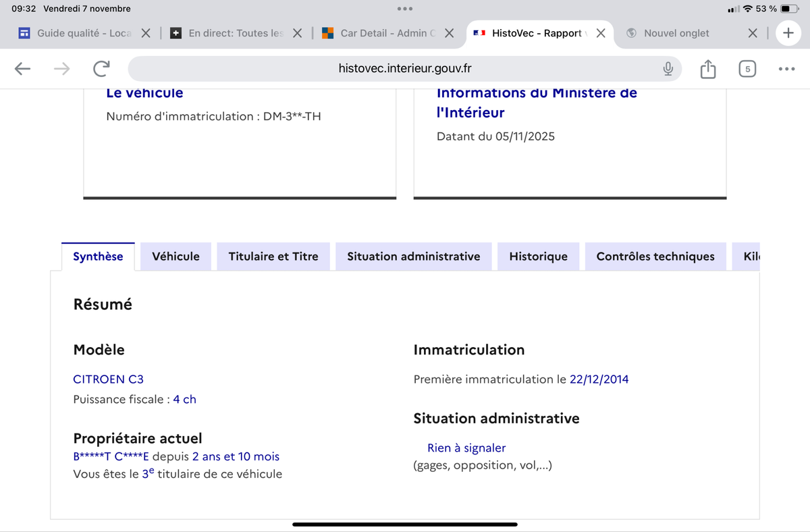Open the Véhicule section tab
This screenshot has height=532, width=810.
pyautogui.click(x=175, y=257)
